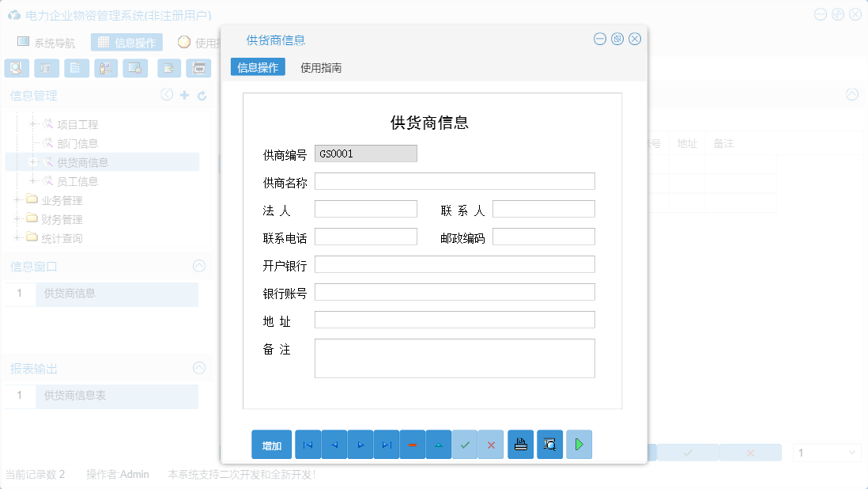Viewport: 868px width, 489px height.
Task: Click inside the 供商名称 input field
Action: pyautogui.click(x=455, y=180)
